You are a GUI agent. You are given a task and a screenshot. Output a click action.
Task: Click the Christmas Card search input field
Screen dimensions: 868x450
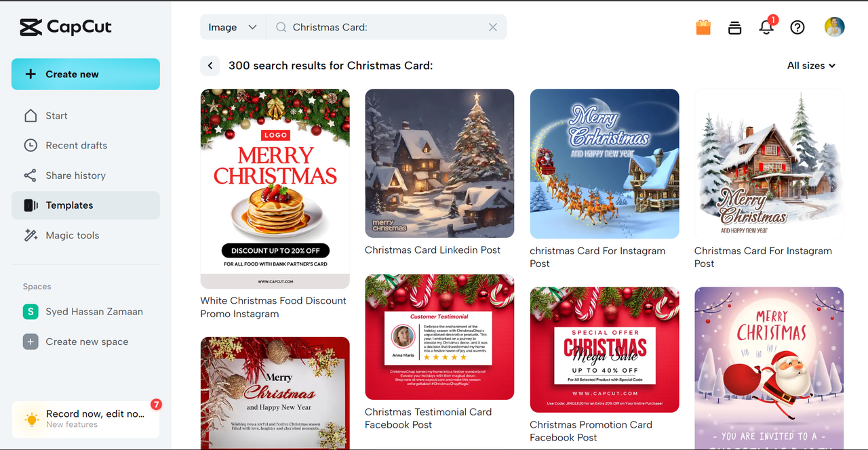387,27
